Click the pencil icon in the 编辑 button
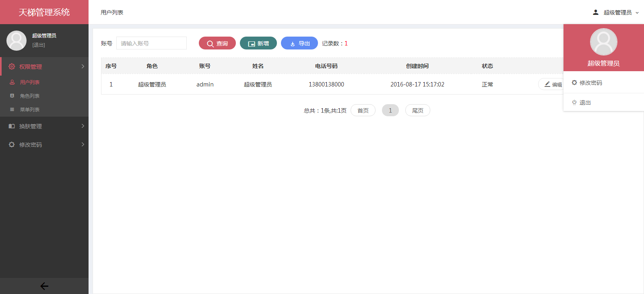 [547, 84]
